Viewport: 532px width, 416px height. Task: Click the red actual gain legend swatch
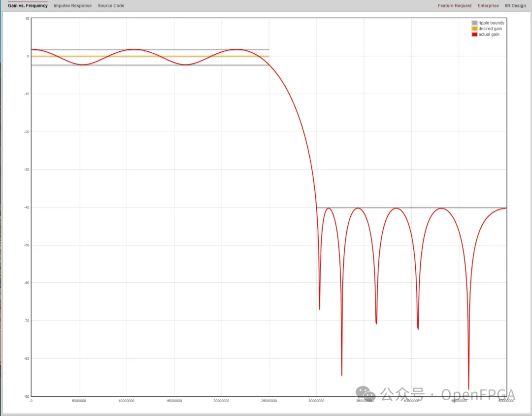click(x=474, y=35)
